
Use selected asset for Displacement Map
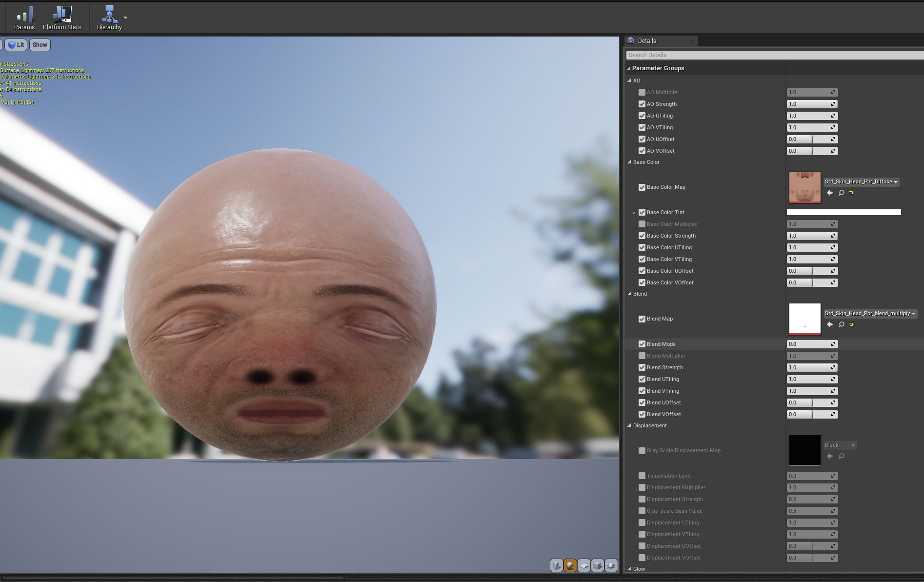tap(830, 456)
